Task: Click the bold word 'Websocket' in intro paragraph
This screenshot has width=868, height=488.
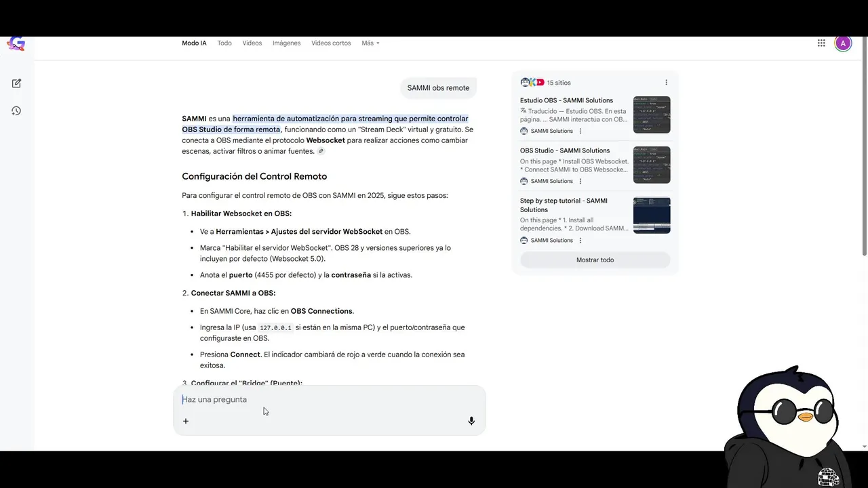Action: point(325,140)
